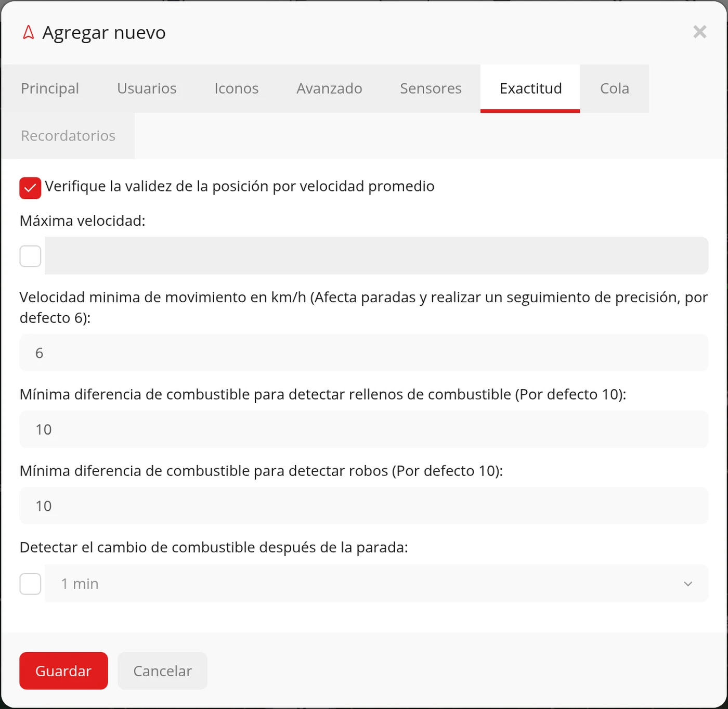Viewport: 728px width, 709px height.
Task: Select the Exactitud tab
Action: 530,88
